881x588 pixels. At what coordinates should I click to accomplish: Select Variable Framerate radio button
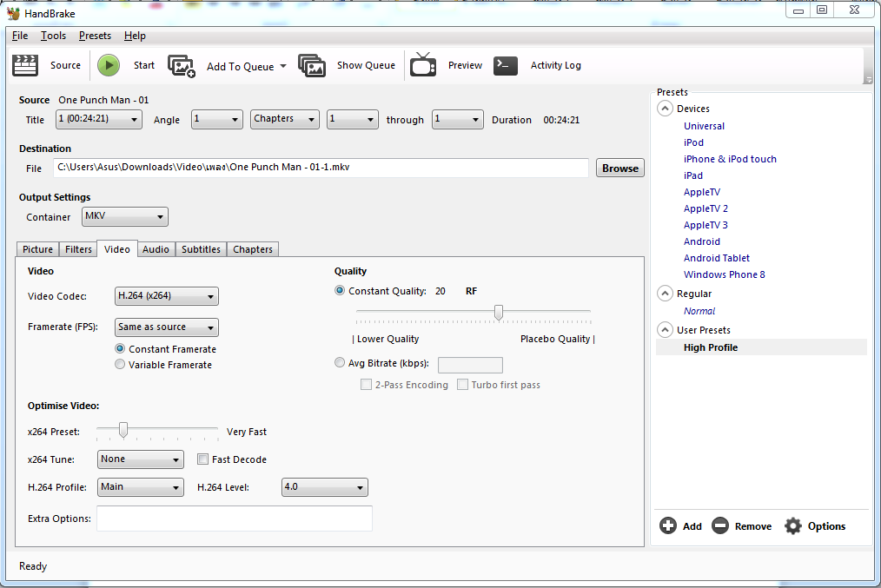tap(120, 364)
